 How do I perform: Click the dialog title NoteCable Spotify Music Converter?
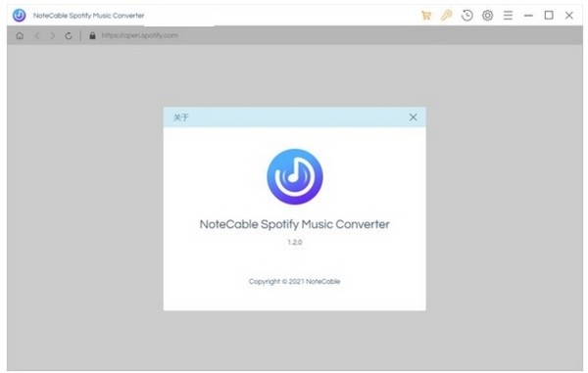[294, 224]
